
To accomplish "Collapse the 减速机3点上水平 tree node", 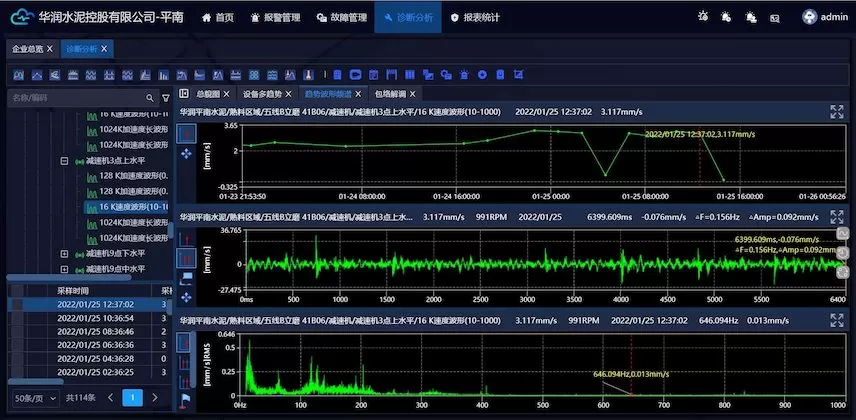I will [x=64, y=161].
